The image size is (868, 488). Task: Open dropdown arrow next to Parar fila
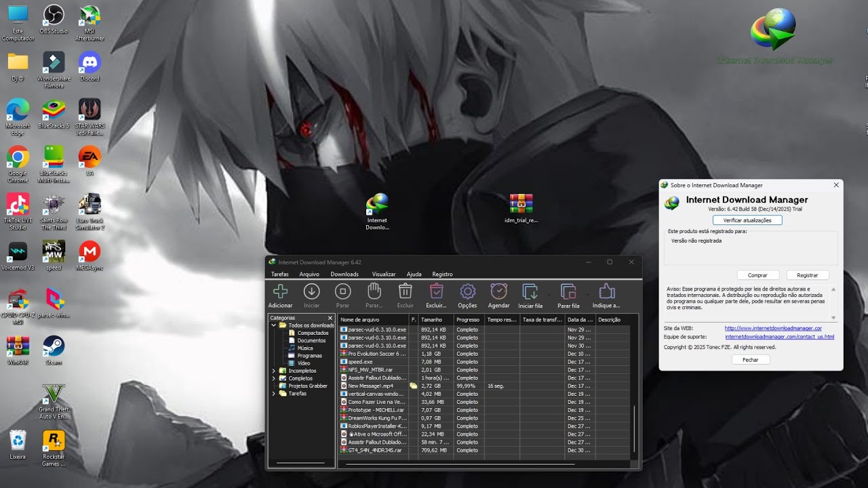tap(587, 296)
